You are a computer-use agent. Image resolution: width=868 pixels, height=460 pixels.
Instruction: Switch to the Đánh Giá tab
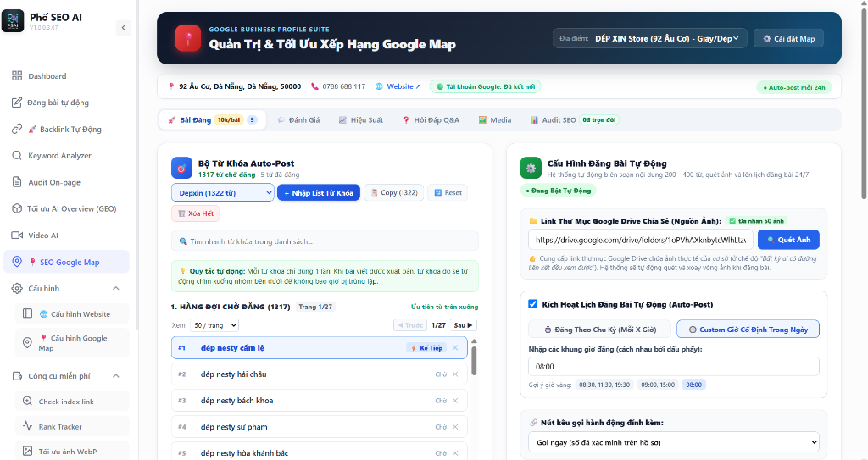(x=299, y=119)
